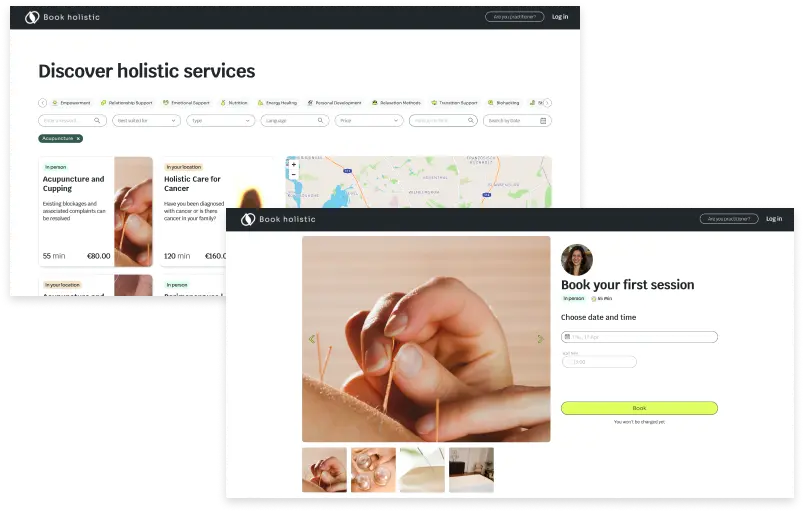Click the green Book button
Image resolution: width=804 pixels, height=512 pixels.
point(639,408)
